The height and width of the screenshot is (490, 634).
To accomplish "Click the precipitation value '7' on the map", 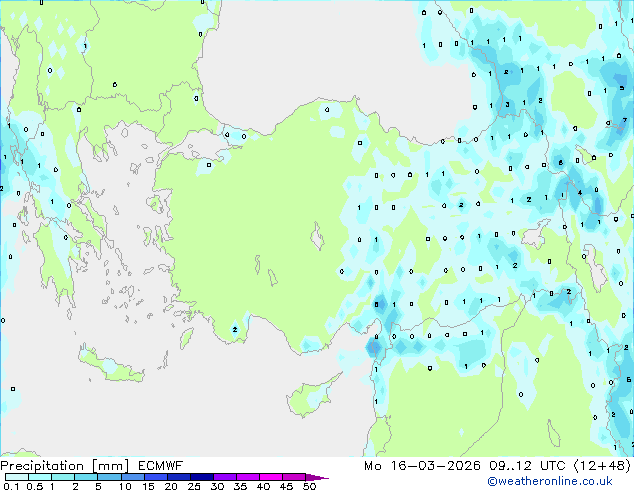I will (625, 120).
